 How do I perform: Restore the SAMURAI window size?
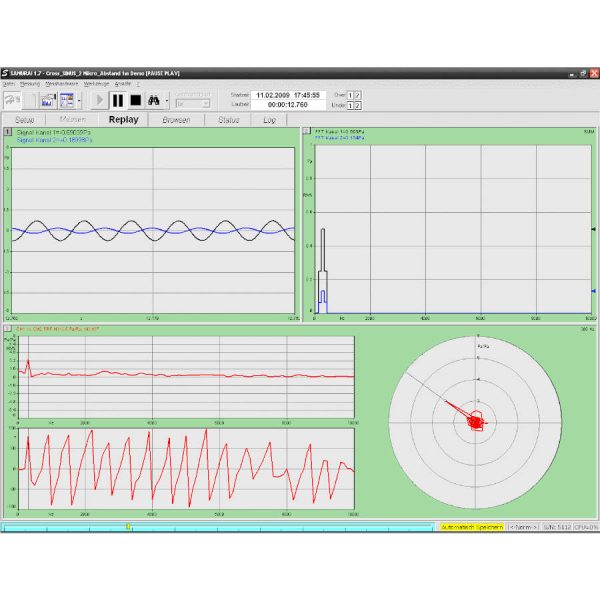(583, 74)
